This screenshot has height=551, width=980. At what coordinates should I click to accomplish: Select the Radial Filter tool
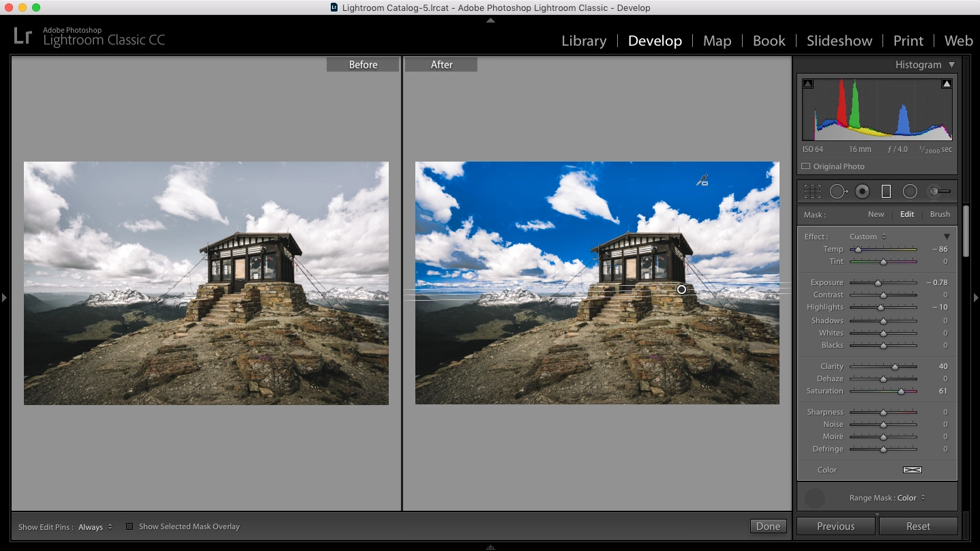[x=909, y=191]
